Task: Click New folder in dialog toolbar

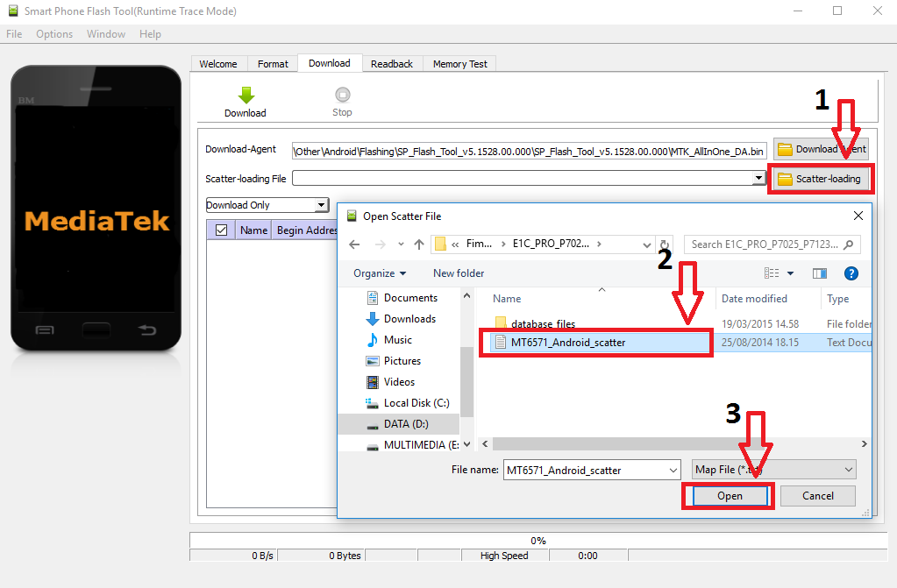Action: tap(459, 273)
